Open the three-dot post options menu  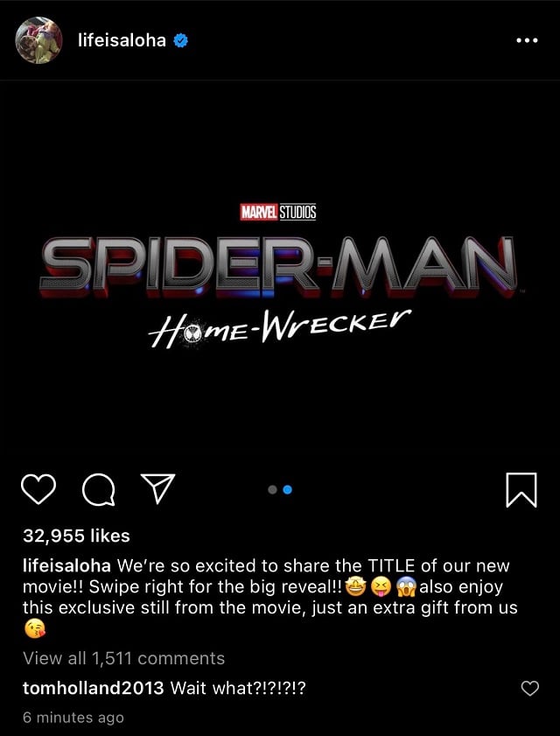(527, 41)
